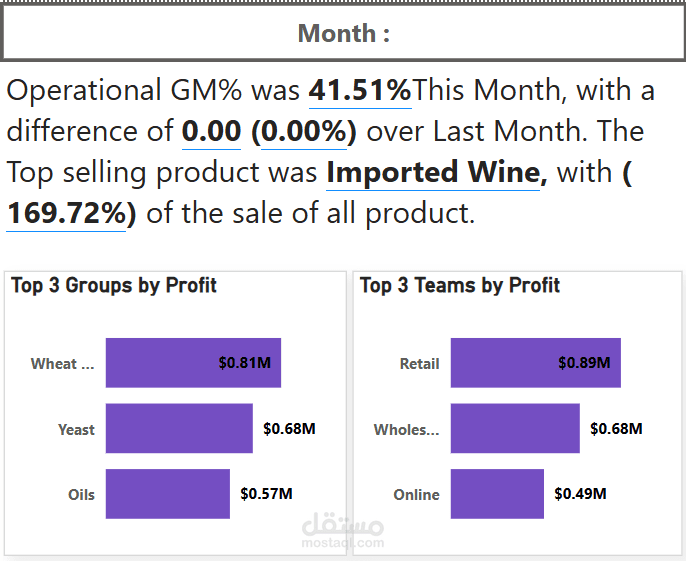This screenshot has height=561, width=686.
Task: Open the Month slicer dropdown
Action: tap(343, 34)
